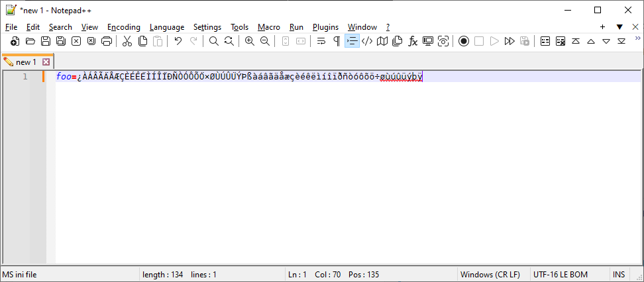Zoom in on the text
This screenshot has width=644, height=282.
coord(250,41)
